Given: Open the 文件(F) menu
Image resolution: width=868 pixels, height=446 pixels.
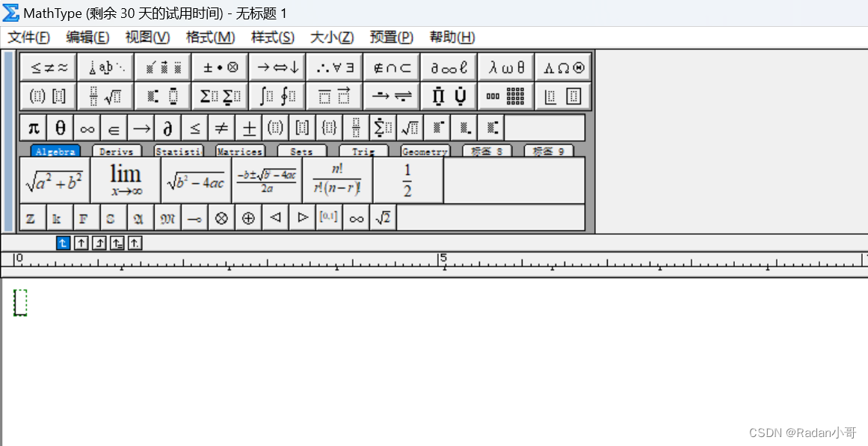Looking at the screenshot, I should click(29, 37).
